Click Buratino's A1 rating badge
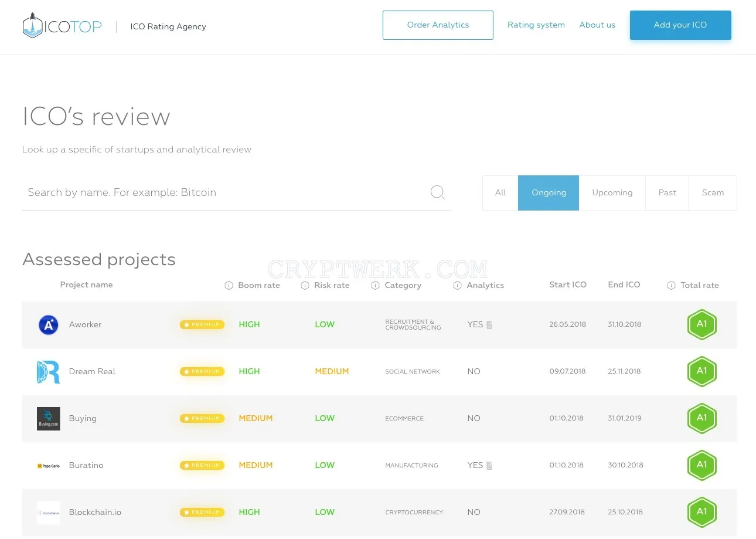Viewport: 756px width, 539px height. tap(701, 465)
